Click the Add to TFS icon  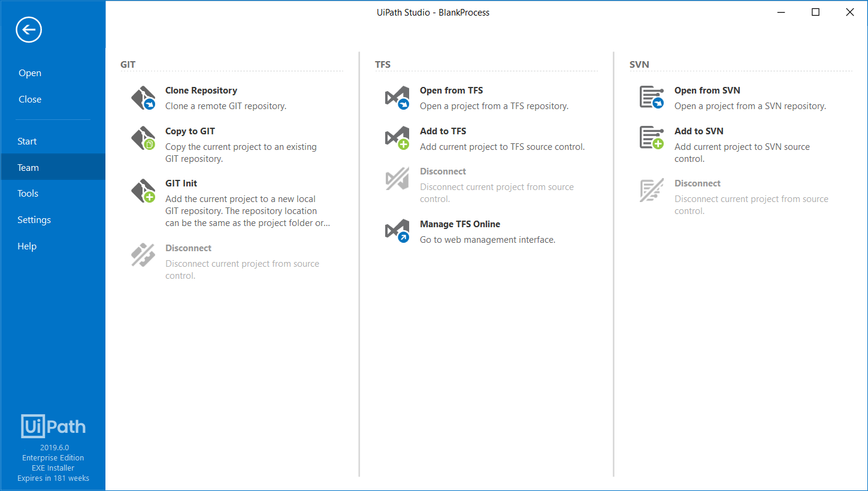pos(397,138)
